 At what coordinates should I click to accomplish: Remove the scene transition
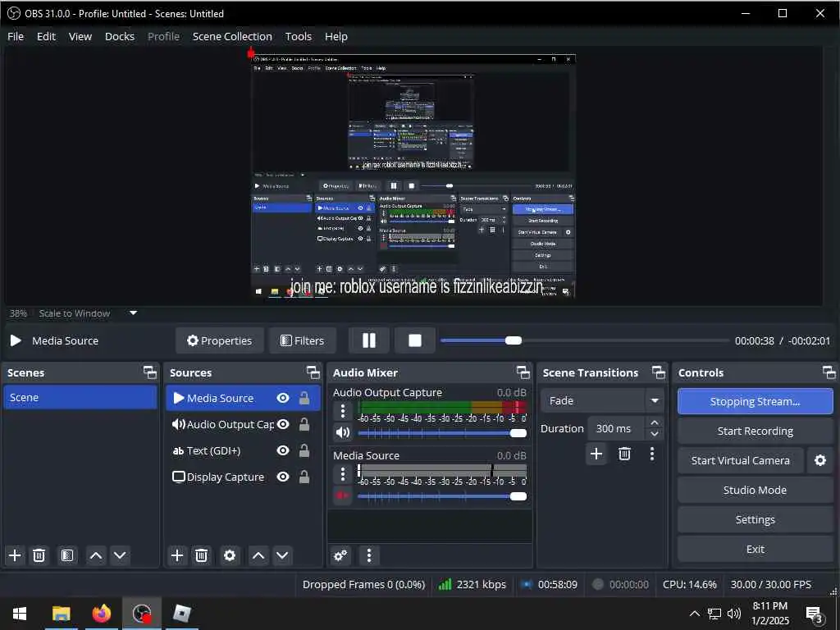pyautogui.click(x=624, y=454)
